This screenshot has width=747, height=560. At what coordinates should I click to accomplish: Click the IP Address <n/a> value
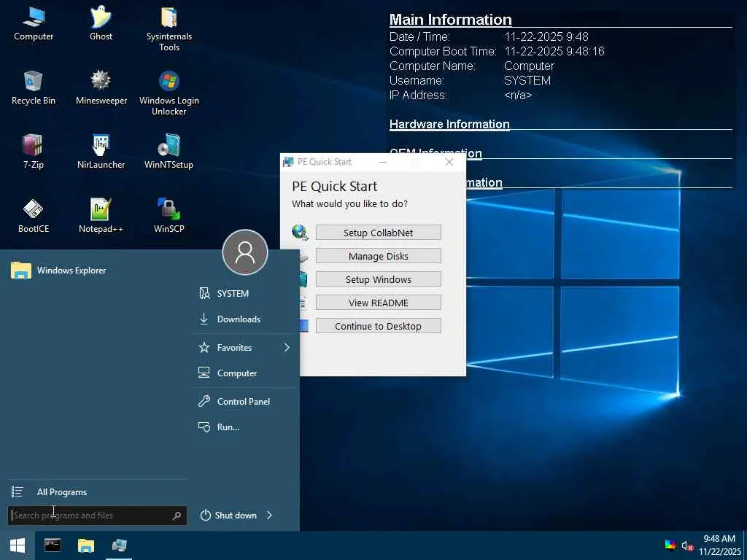518,96
